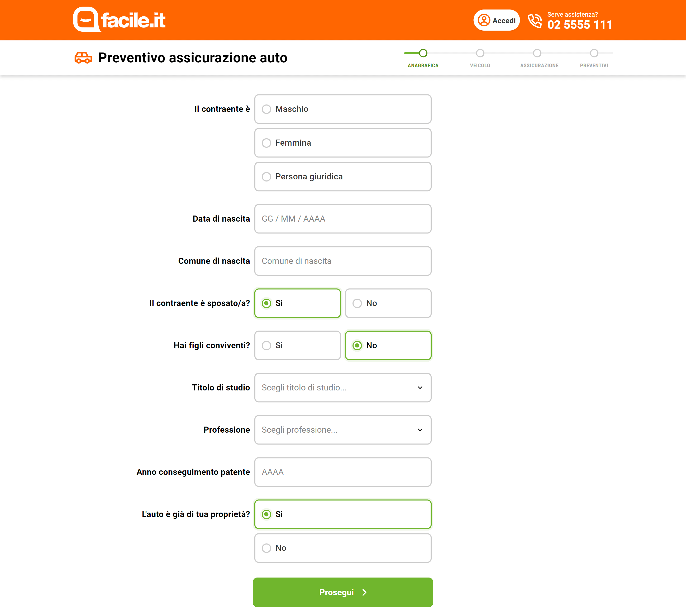Viewport: 686px width, 616px height.
Task: Select the Femmina radio option
Action: (x=342, y=143)
